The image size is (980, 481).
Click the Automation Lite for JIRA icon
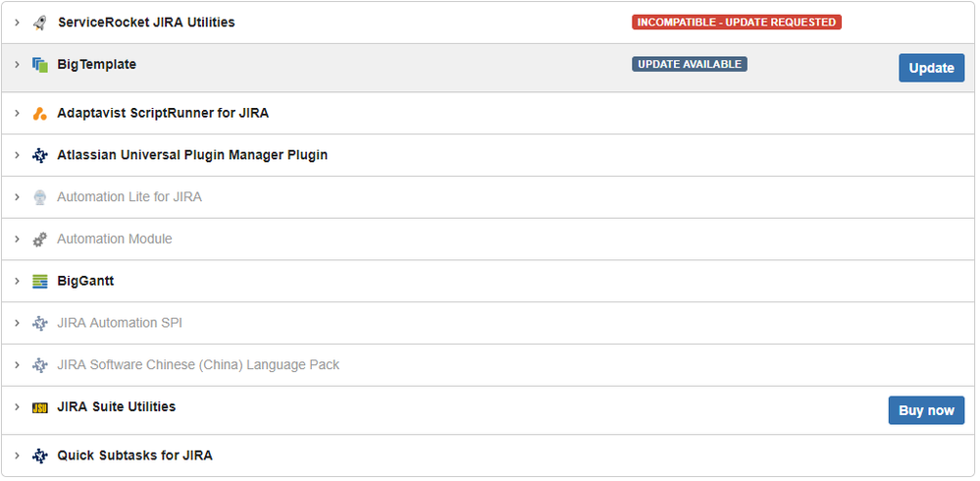40,197
